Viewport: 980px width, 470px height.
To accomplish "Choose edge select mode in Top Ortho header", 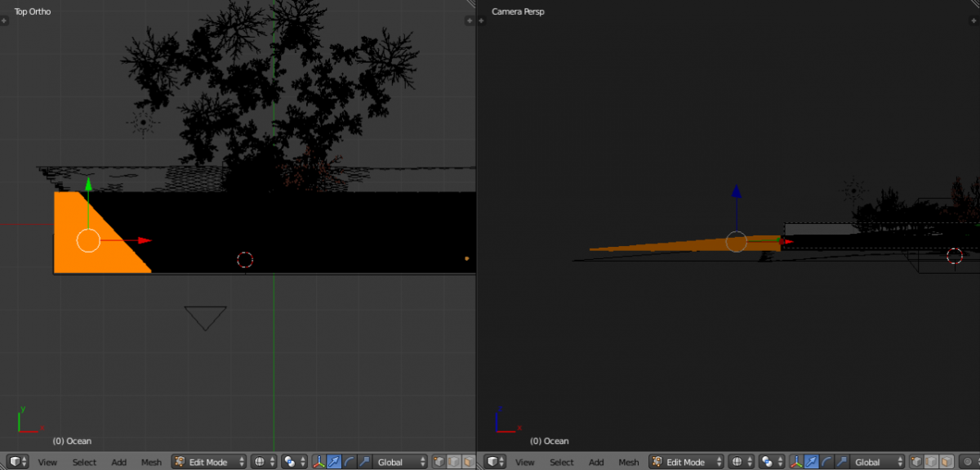I will tap(453, 462).
